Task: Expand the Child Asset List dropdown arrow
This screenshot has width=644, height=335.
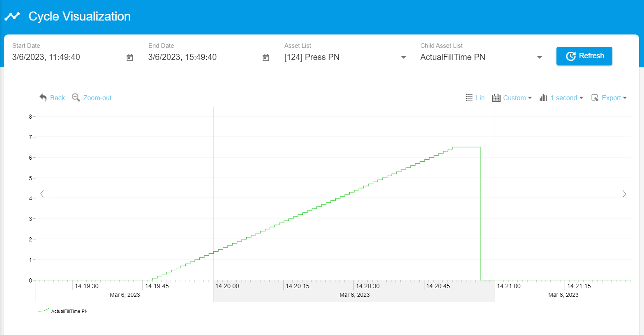Action: point(540,57)
